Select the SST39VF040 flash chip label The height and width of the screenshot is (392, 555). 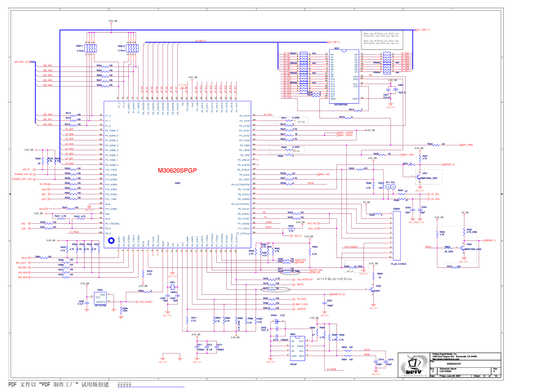[x=341, y=105]
